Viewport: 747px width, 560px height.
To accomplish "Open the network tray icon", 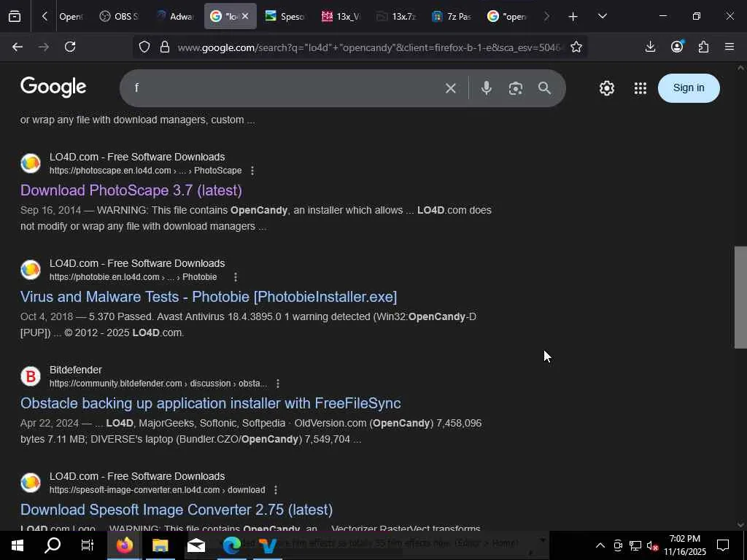I will 635,545.
